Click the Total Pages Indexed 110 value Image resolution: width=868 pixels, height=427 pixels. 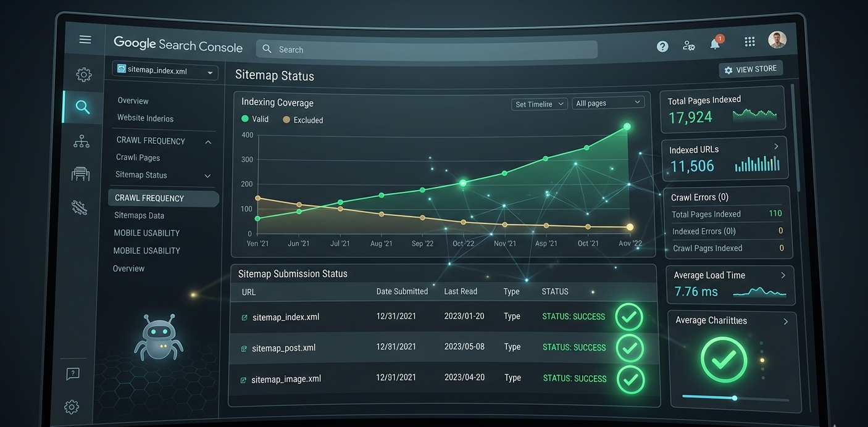pos(775,213)
